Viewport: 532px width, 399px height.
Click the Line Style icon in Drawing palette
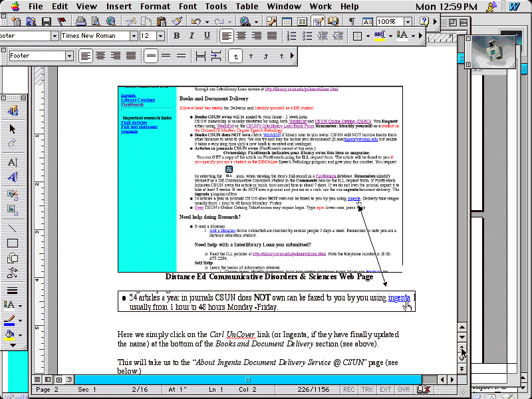point(13,291)
